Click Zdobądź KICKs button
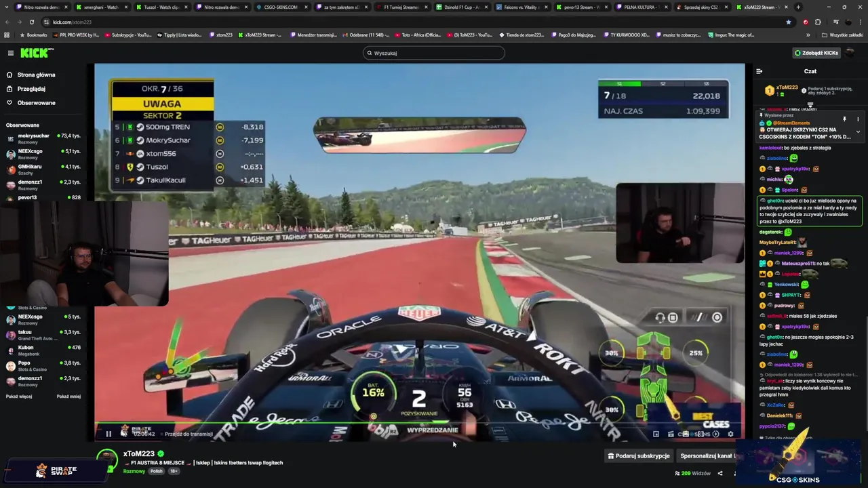Viewport: 868px width, 488px height. coord(816,53)
